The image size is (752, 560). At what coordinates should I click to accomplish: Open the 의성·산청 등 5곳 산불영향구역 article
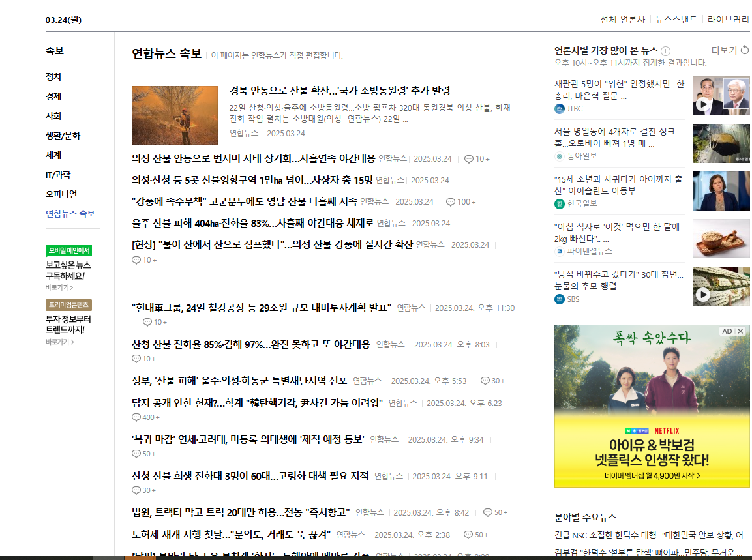click(252, 180)
